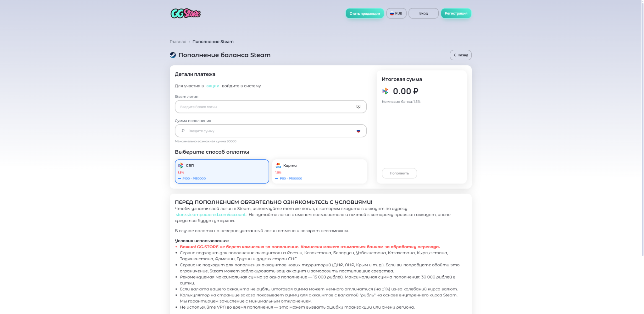Click the Visa Mastercard icon on Карта option
The image size is (644, 314).
coord(278,165)
